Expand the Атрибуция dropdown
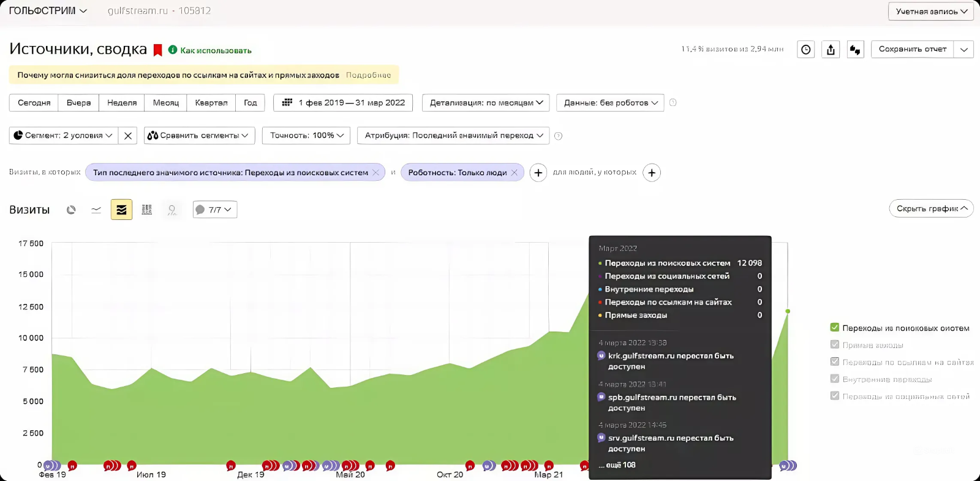This screenshot has width=980, height=481. (x=453, y=135)
